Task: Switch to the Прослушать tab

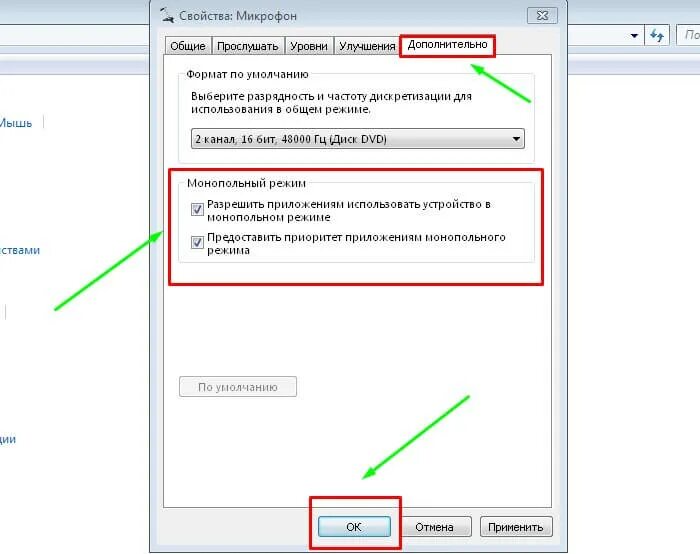Action: coord(248,46)
